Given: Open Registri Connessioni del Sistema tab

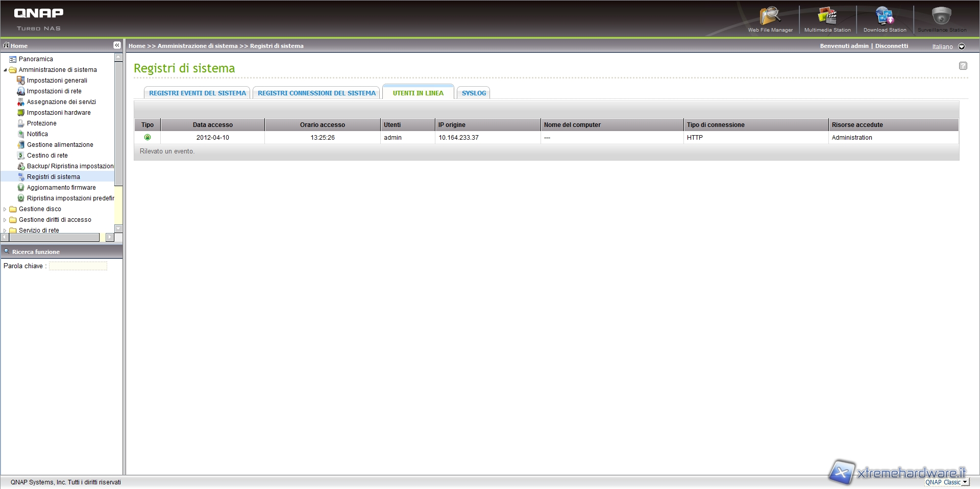Looking at the screenshot, I should point(316,93).
